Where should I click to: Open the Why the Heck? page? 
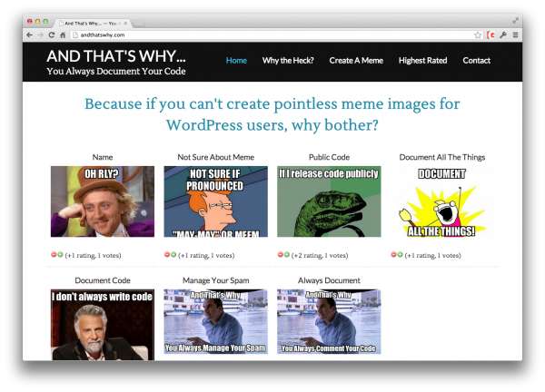[x=288, y=61]
